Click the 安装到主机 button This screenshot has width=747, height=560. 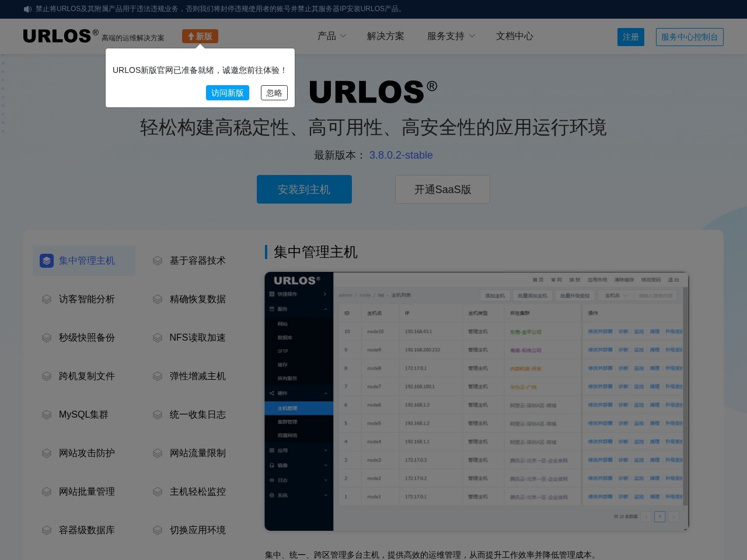coord(304,190)
